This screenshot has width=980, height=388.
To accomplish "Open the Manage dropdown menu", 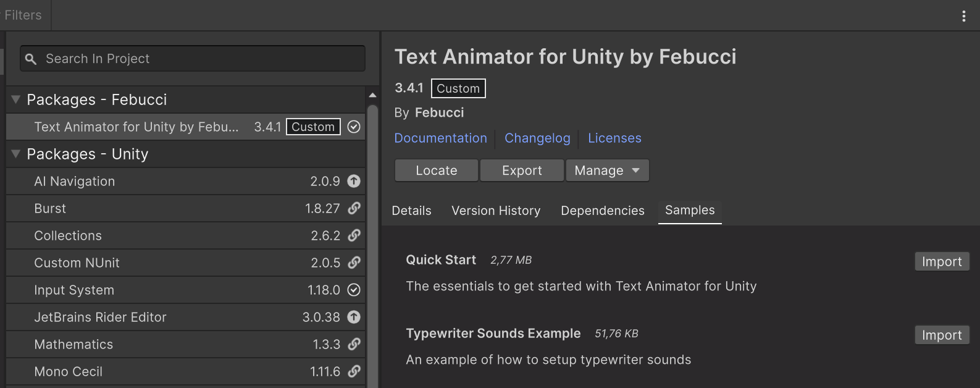I will pyautogui.click(x=607, y=171).
